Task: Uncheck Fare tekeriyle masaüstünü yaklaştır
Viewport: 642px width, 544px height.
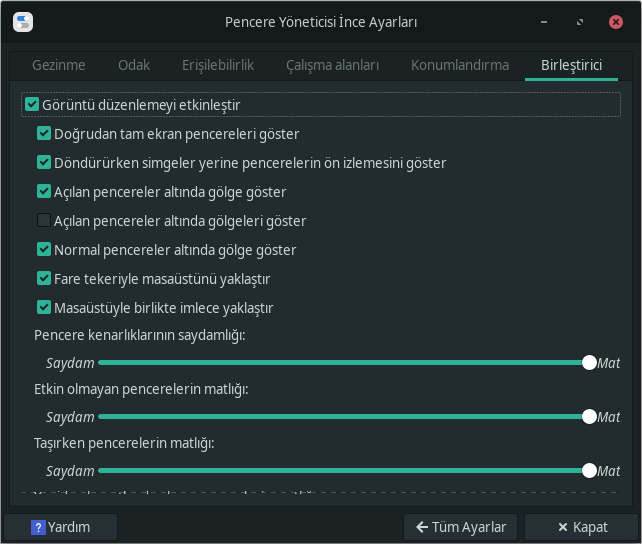Action: click(44, 278)
